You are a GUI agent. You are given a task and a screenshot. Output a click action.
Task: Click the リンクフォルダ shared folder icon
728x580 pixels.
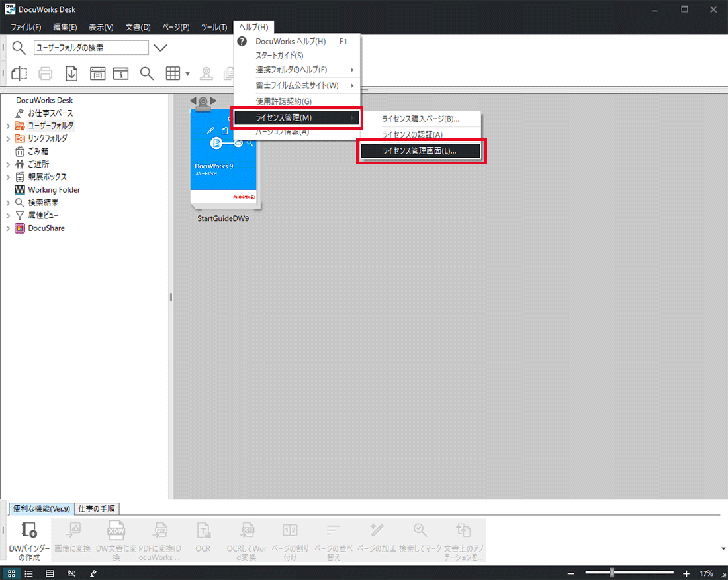pyautogui.click(x=19, y=138)
